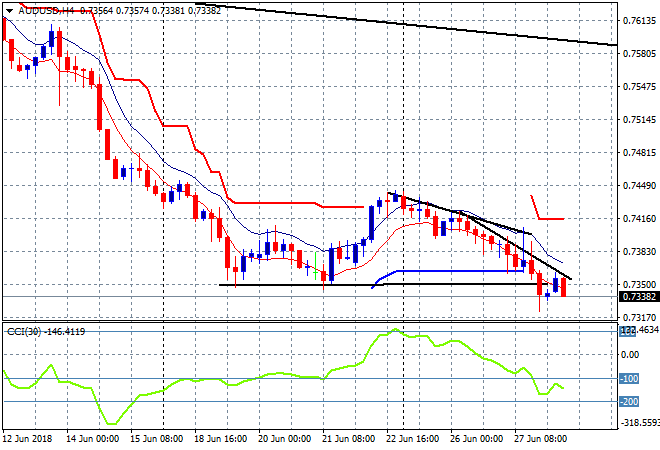The width and height of the screenshot is (660, 450).
Task: Click the 18 Jun 16:00 time label
Action: coord(220,439)
